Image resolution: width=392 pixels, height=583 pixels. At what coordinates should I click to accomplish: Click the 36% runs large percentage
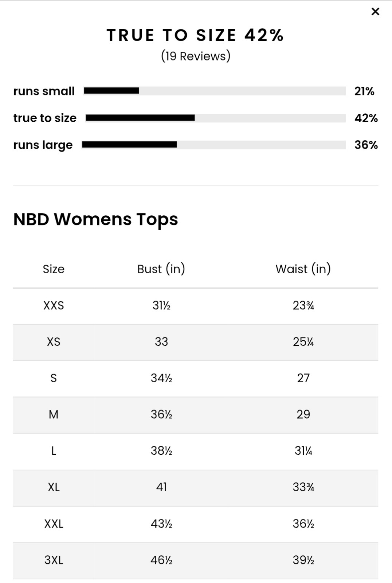pos(366,145)
